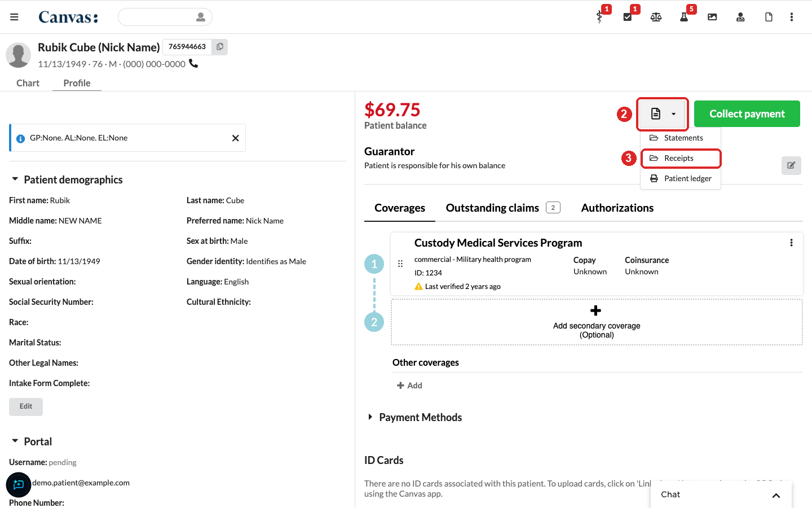Open the vertical ellipsis menu in header
Image resolution: width=812 pixels, height=508 pixels.
tap(792, 17)
